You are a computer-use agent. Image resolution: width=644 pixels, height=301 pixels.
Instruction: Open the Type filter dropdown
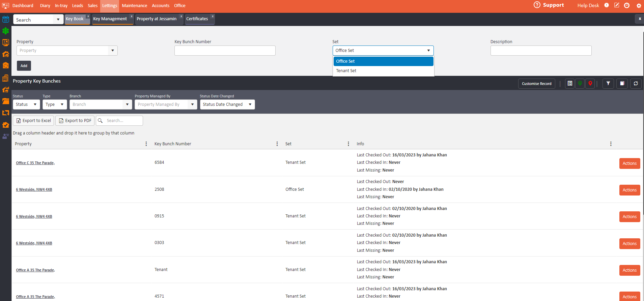(55, 104)
